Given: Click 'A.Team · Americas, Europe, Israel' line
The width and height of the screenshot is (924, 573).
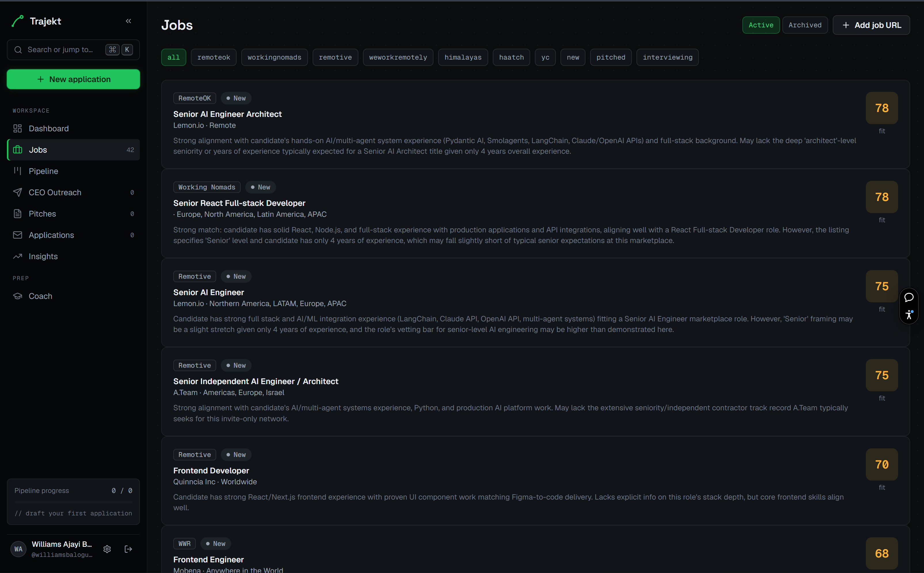Looking at the screenshot, I should 229,392.
